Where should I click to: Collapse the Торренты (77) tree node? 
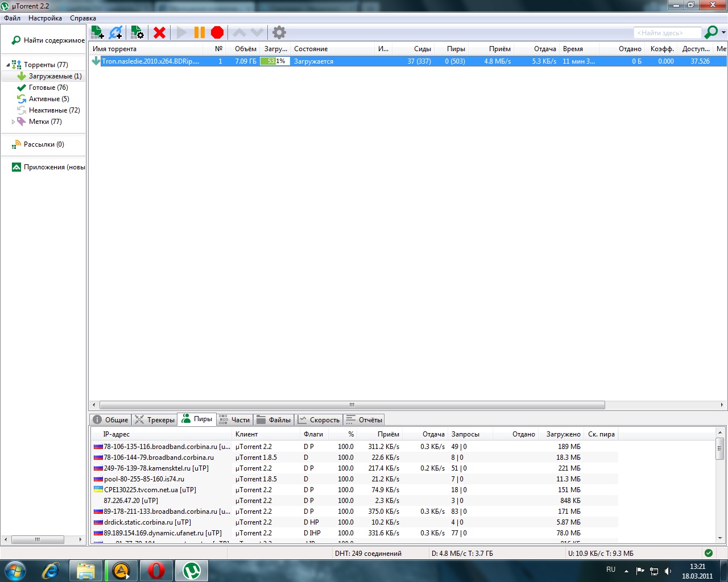pyautogui.click(x=8, y=65)
